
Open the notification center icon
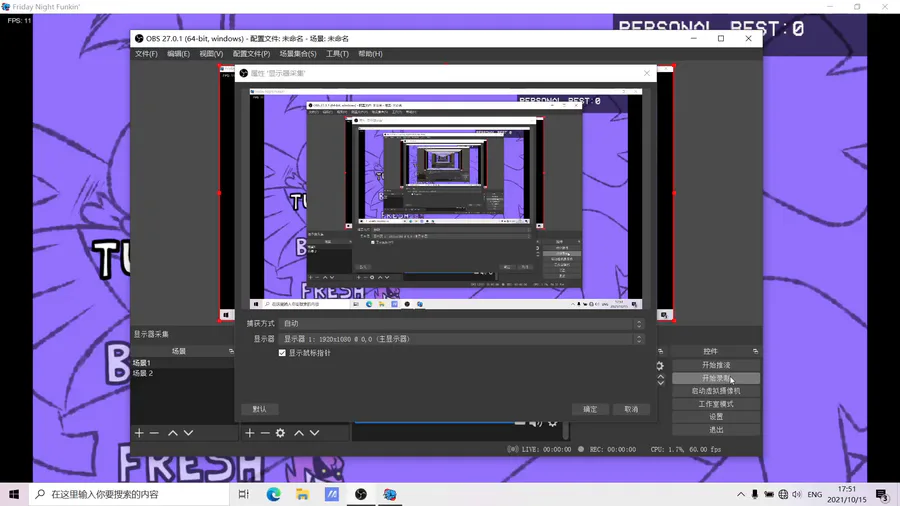[882, 494]
